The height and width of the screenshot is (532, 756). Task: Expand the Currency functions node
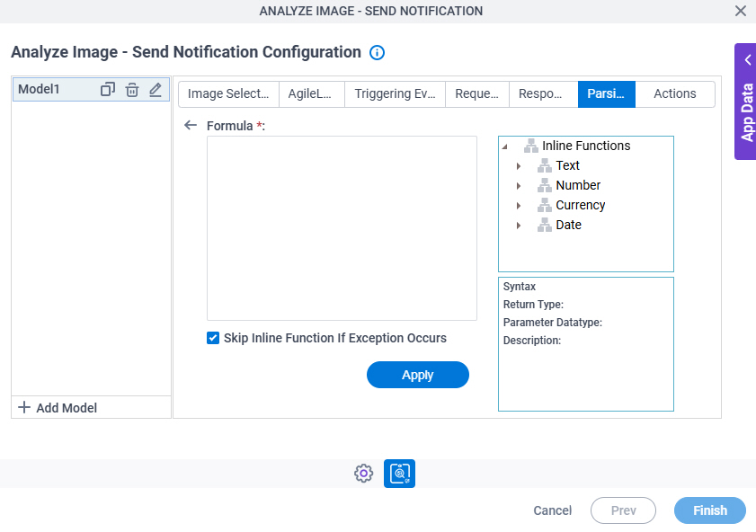[x=519, y=205]
